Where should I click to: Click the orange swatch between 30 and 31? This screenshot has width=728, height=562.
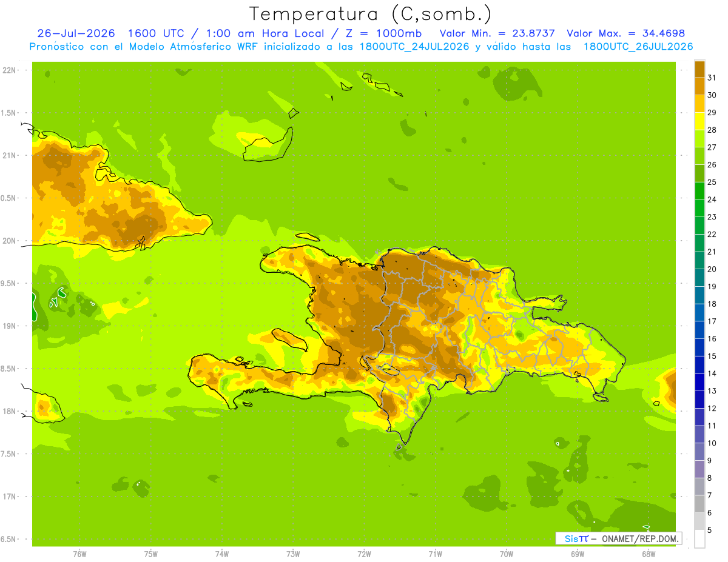(699, 86)
